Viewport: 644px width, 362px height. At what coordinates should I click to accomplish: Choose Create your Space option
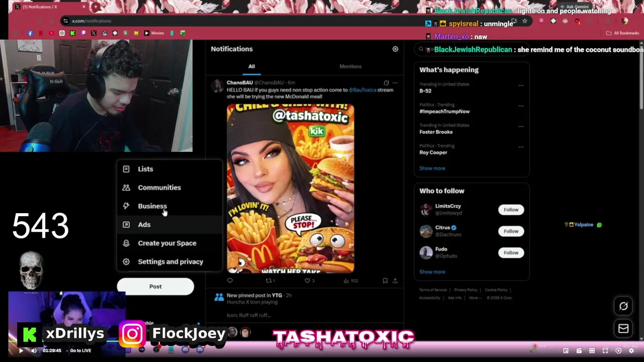point(170,243)
